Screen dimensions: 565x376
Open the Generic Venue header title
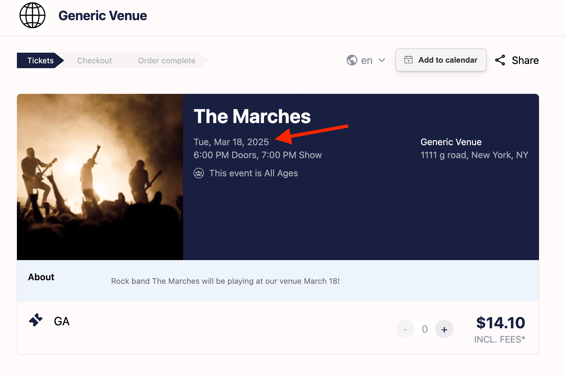[x=103, y=16]
